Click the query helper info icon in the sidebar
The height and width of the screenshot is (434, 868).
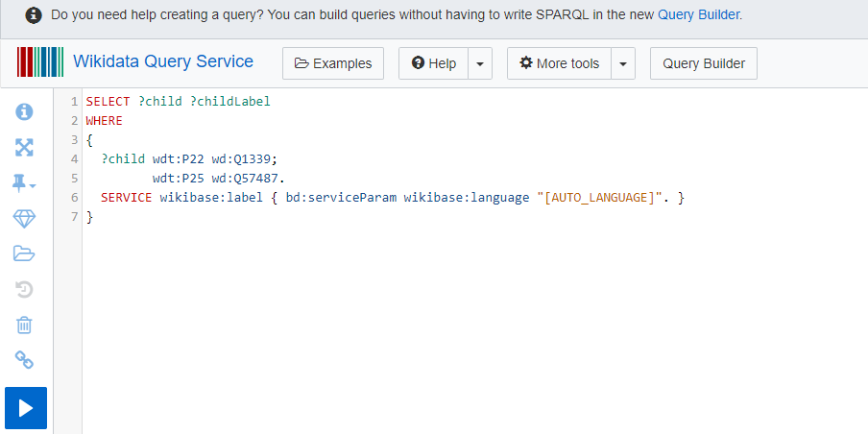[x=25, y=112]
